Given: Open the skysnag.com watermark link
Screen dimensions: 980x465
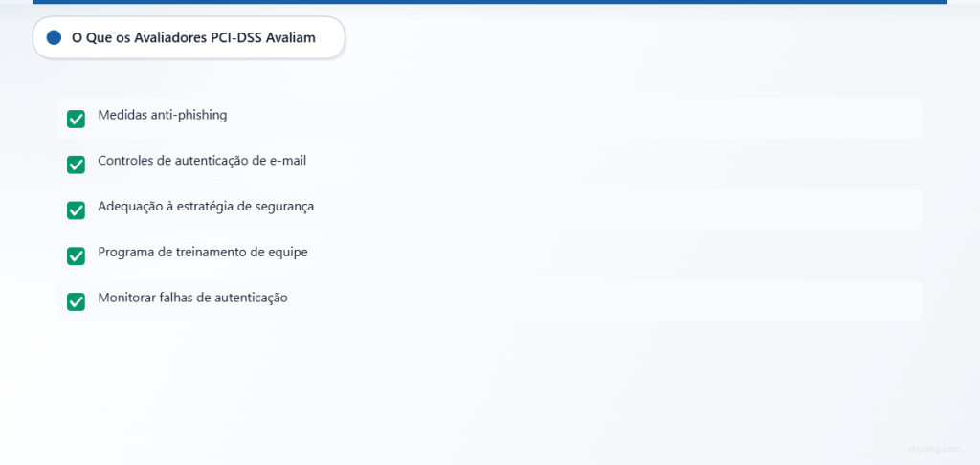Looking at the screenshot, I should pyautogui.click(x=934, y=449).
